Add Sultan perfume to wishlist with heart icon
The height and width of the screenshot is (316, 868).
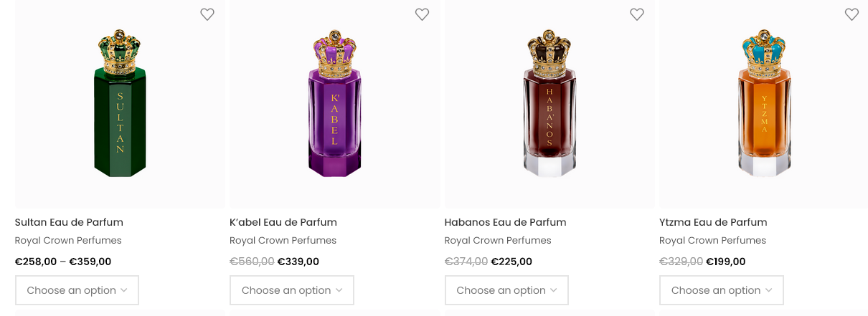[x=207, y=14]
